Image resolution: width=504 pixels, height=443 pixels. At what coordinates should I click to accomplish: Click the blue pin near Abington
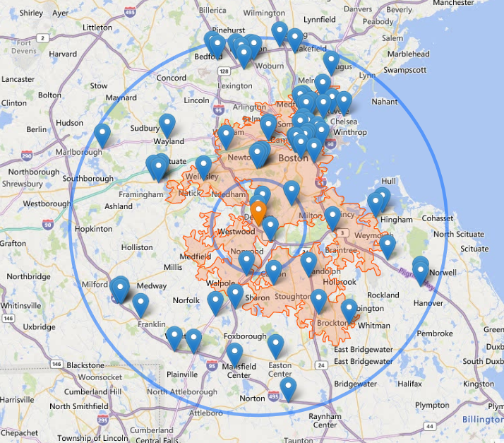[349, 309]
